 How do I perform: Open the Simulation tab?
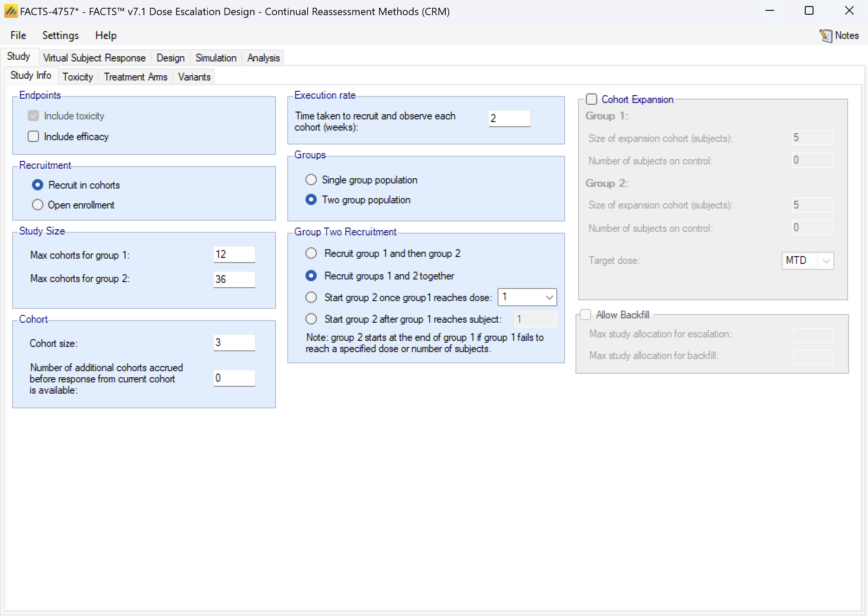[215, 58]
